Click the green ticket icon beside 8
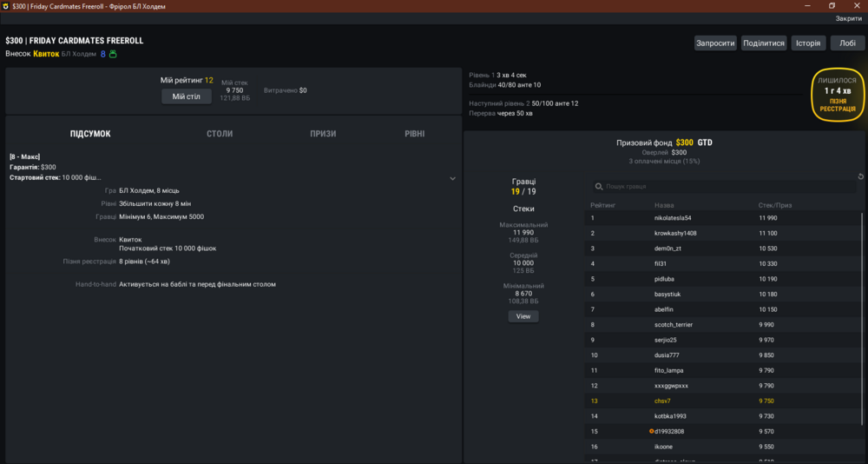The image size is (868, 464). coord(113,54)
